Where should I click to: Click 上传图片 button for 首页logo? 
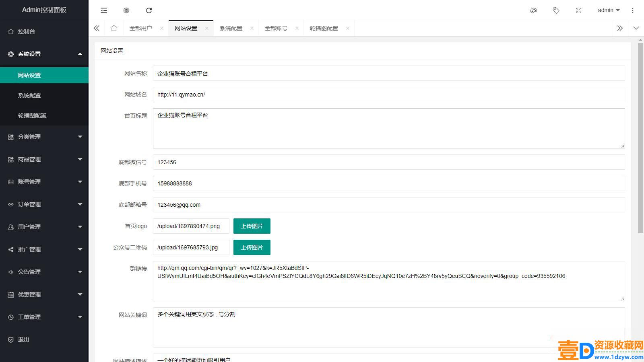point(252,226)
